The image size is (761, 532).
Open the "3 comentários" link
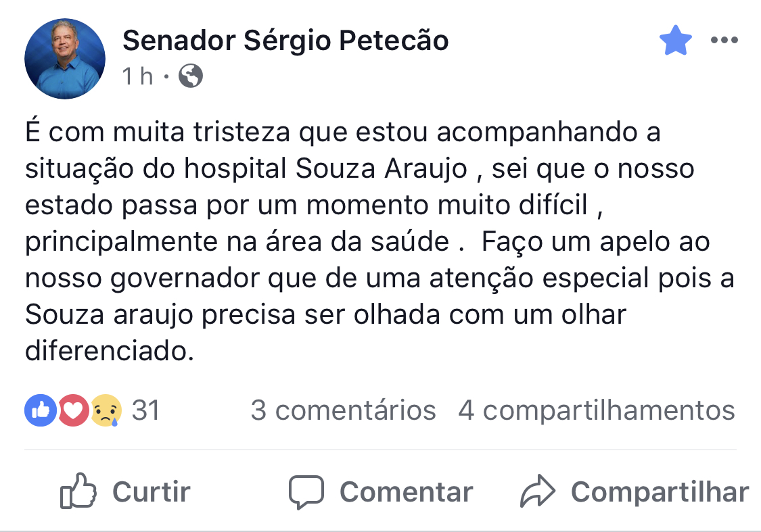343,410
